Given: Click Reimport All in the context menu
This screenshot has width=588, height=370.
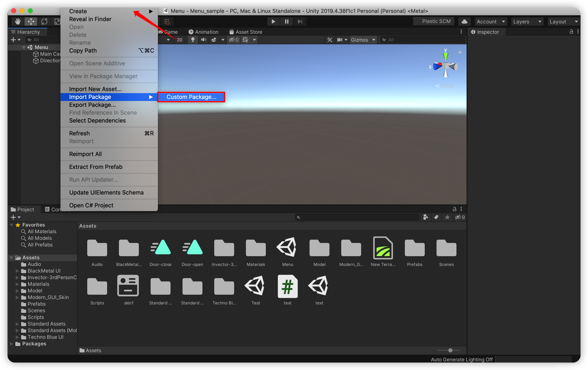Looking at the screenshot, I should pos(85,154).
